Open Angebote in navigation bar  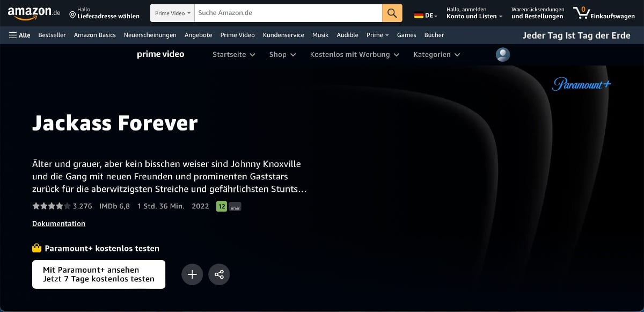(x=199, y=35)
